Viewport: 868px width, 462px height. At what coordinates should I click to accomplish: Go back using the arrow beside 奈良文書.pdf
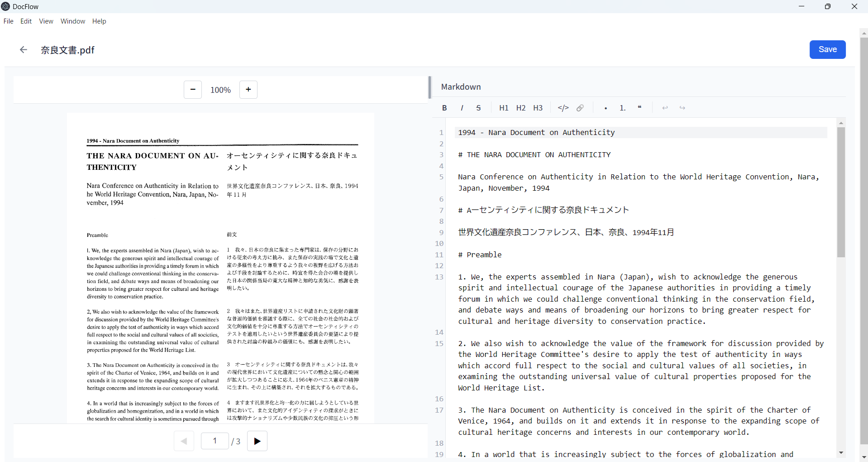tap(24, 50)
